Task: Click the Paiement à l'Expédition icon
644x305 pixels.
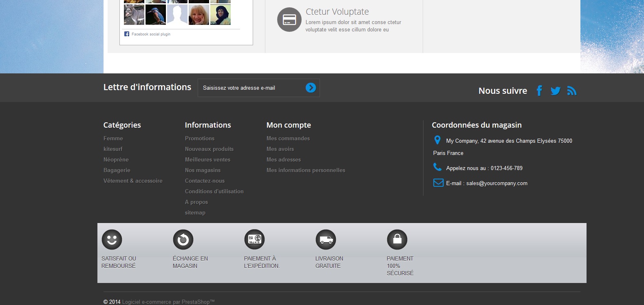Action: coord(254,239)
